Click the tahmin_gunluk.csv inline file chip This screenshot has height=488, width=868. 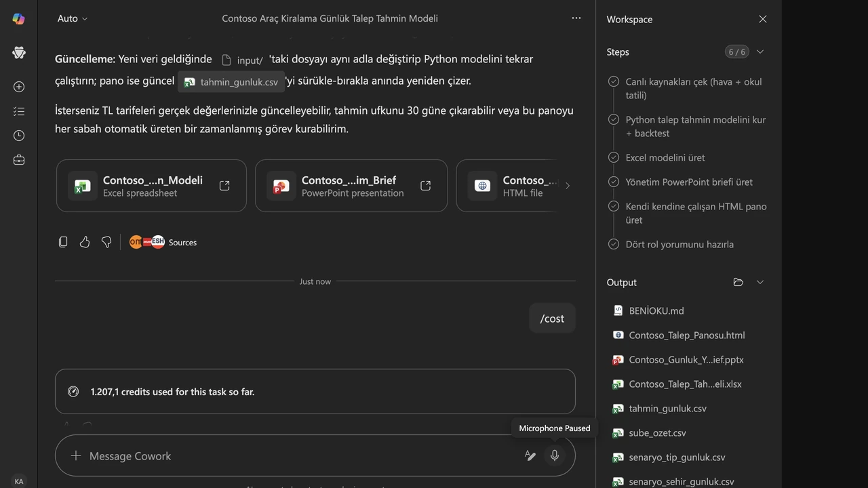(x=231, y=82)
